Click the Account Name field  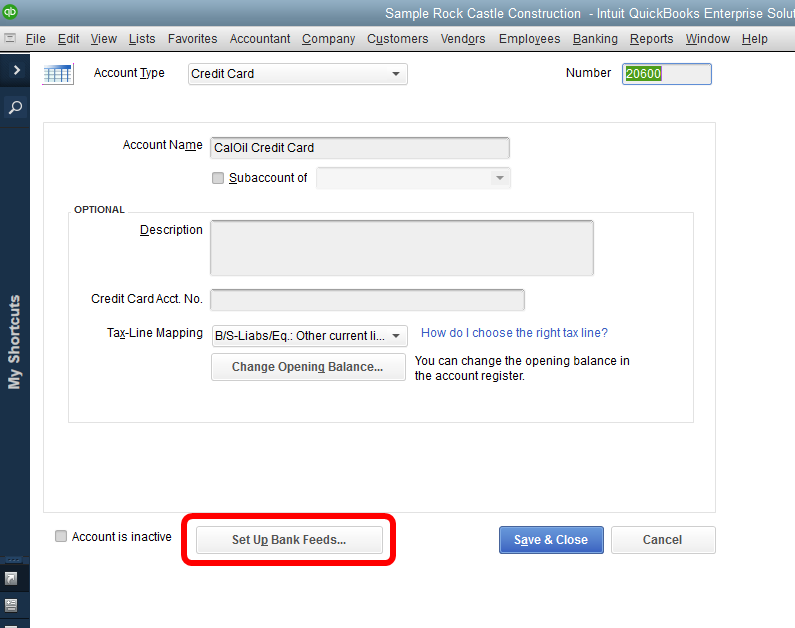pos(360,148)
